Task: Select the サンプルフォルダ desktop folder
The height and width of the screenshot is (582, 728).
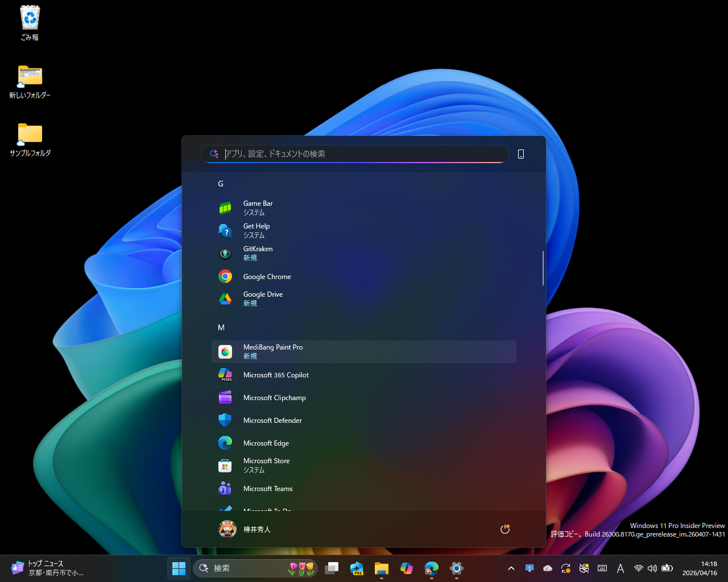Action: (x=30, y=140)
